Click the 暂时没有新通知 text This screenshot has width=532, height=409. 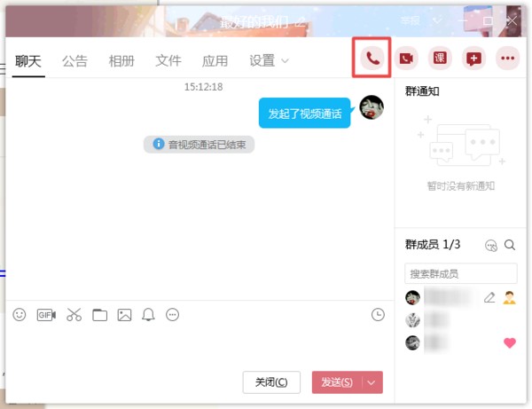tap(461, 186)
